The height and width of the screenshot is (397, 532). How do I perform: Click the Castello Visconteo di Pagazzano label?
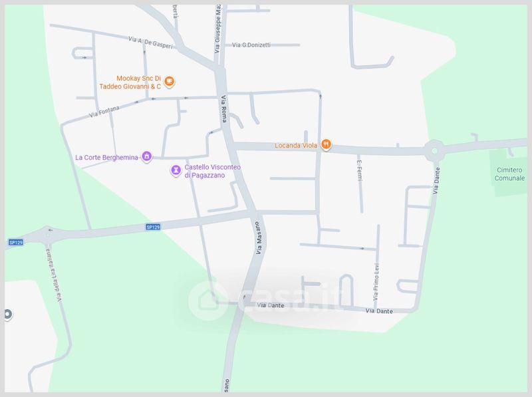(212, 171)
